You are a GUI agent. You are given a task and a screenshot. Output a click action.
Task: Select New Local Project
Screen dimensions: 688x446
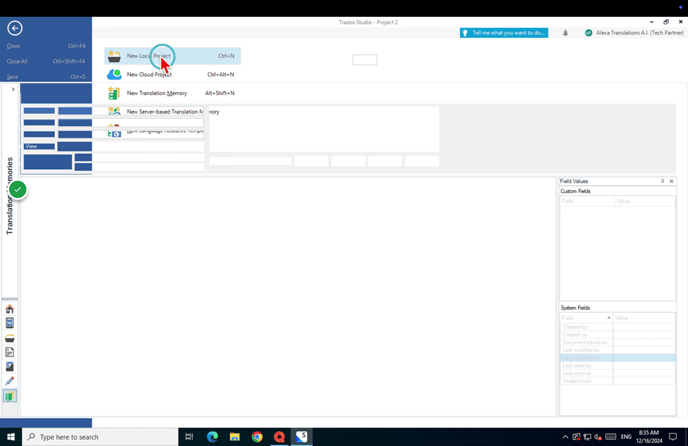click(x=172, y=56)
